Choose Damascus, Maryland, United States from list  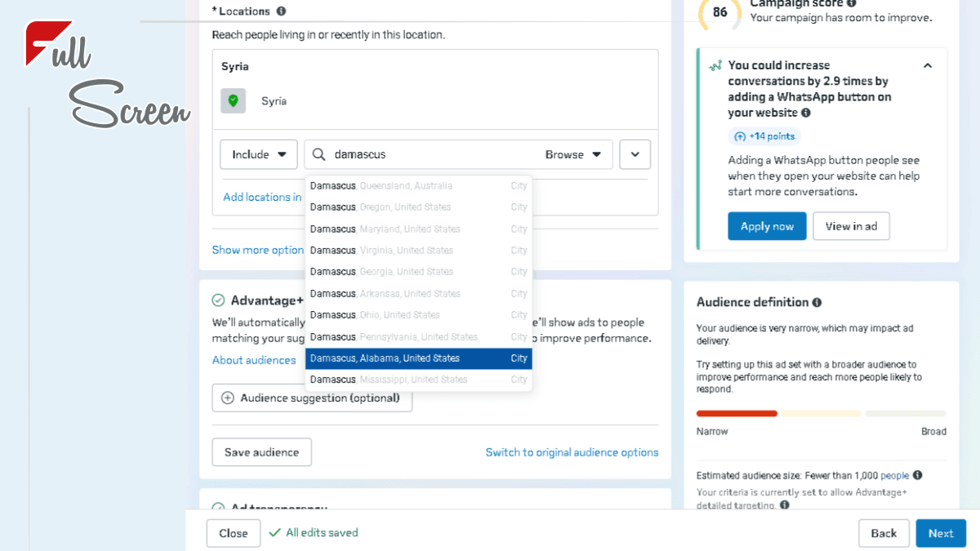[418, 229]
